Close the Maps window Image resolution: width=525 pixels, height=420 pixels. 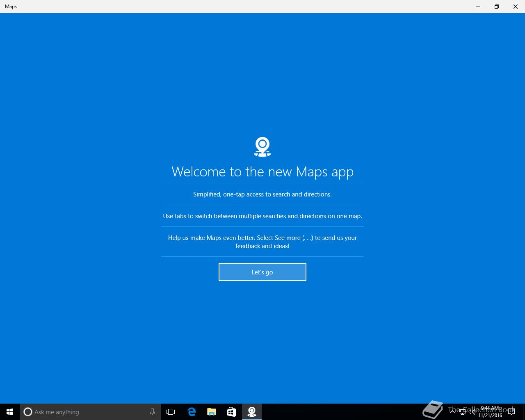point(516,7)
